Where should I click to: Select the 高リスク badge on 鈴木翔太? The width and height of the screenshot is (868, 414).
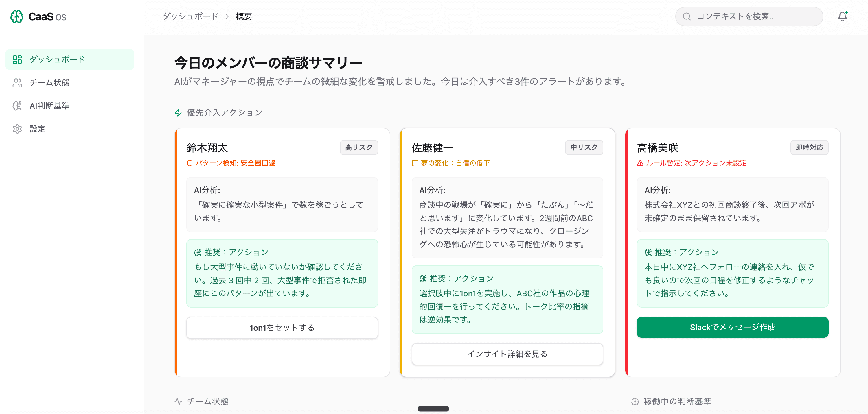tap(358, 147)
